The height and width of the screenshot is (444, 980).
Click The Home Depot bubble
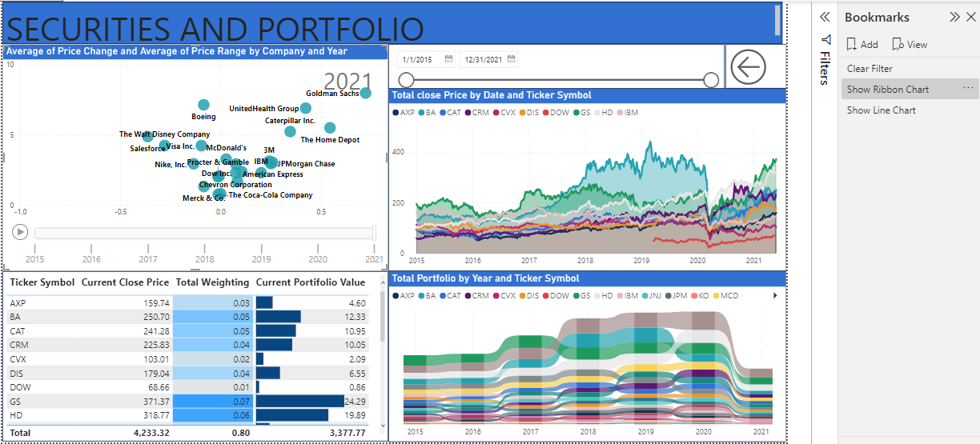(330, 128)
